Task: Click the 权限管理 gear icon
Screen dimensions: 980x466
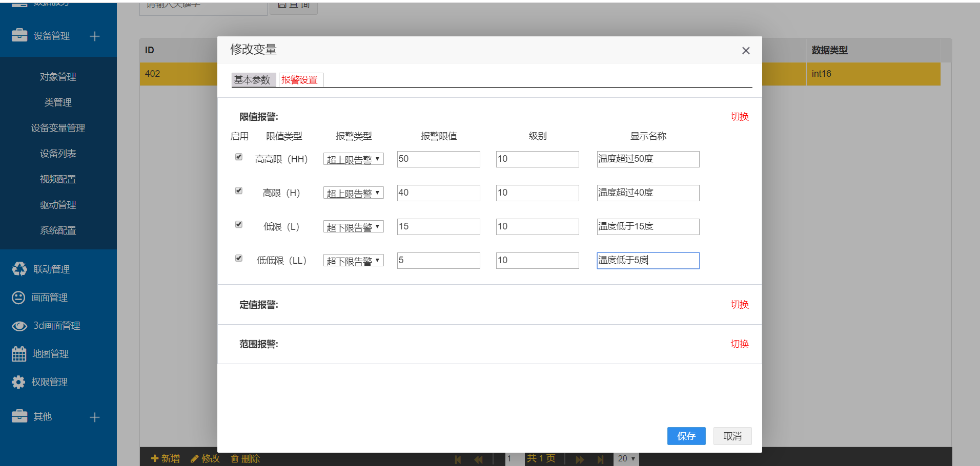Action: point(18,382)
